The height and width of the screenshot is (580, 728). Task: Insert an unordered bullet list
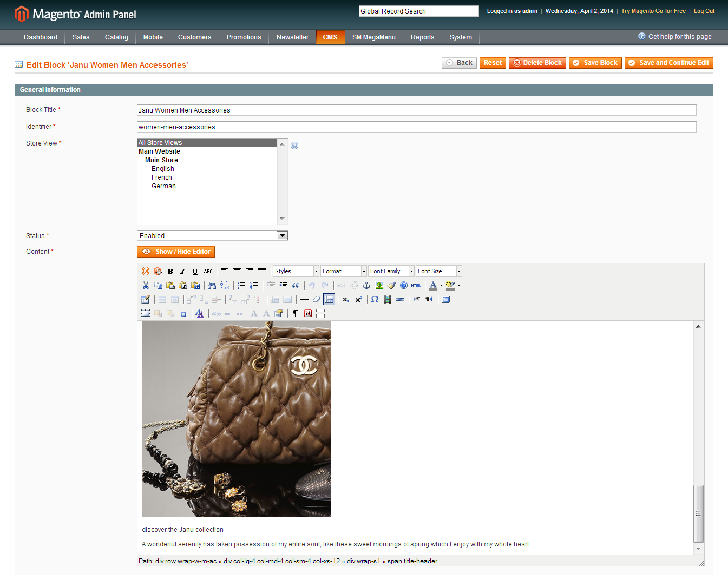[241, 285]
